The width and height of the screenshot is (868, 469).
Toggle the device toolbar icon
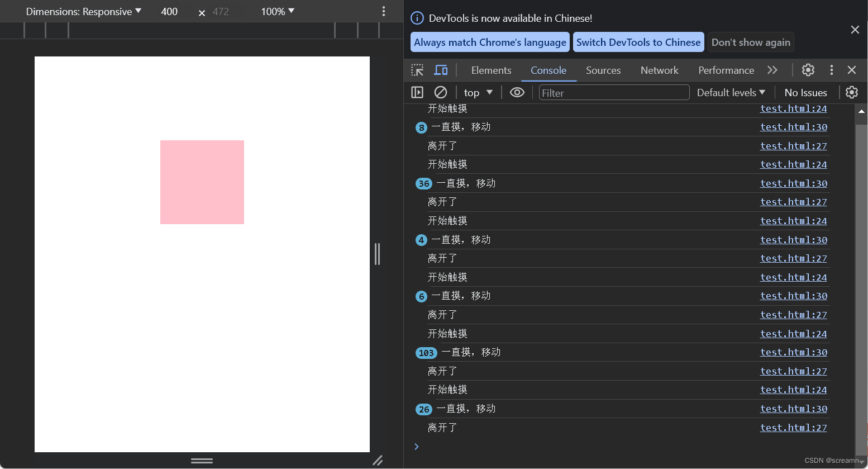click(x=441, y=70)
